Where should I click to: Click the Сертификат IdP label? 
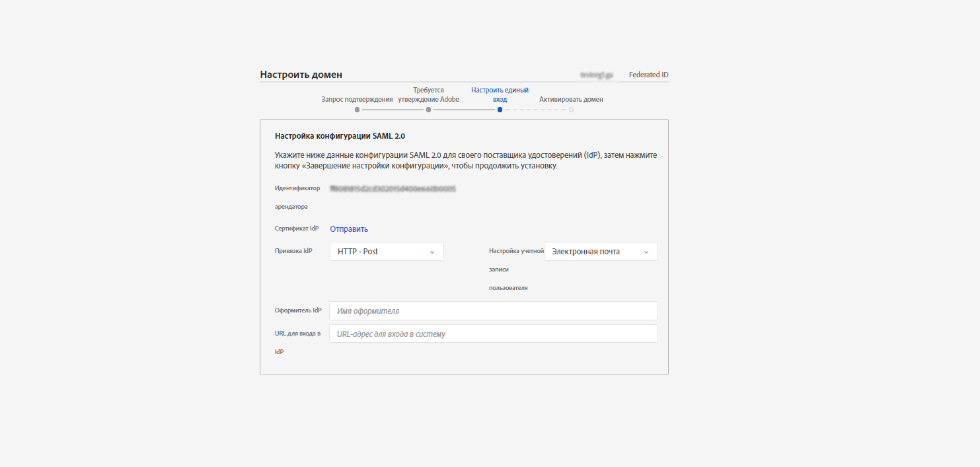(297, 229)
